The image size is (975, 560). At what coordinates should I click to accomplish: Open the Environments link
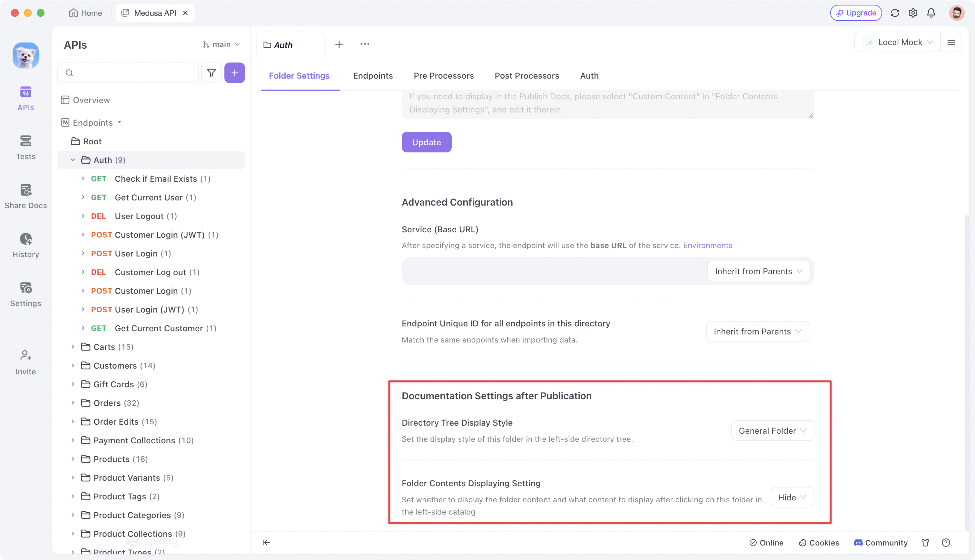pos(707,245)
